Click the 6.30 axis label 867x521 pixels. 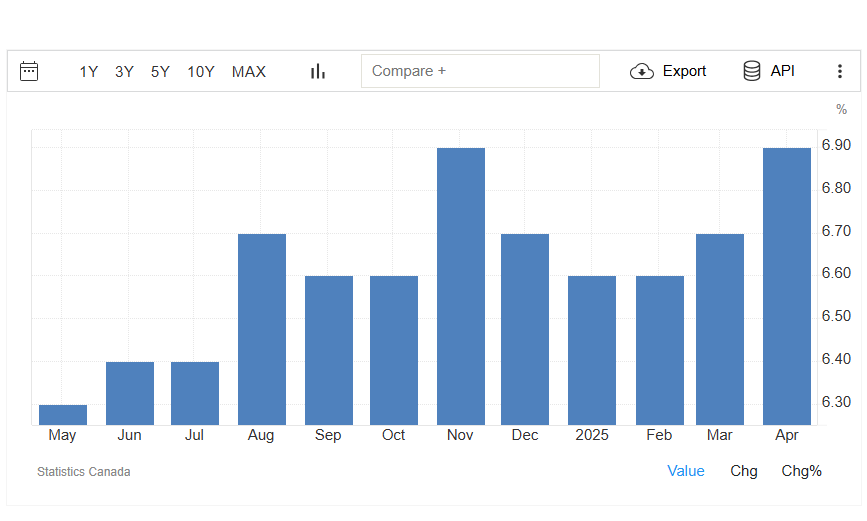[x=836, y=402]
